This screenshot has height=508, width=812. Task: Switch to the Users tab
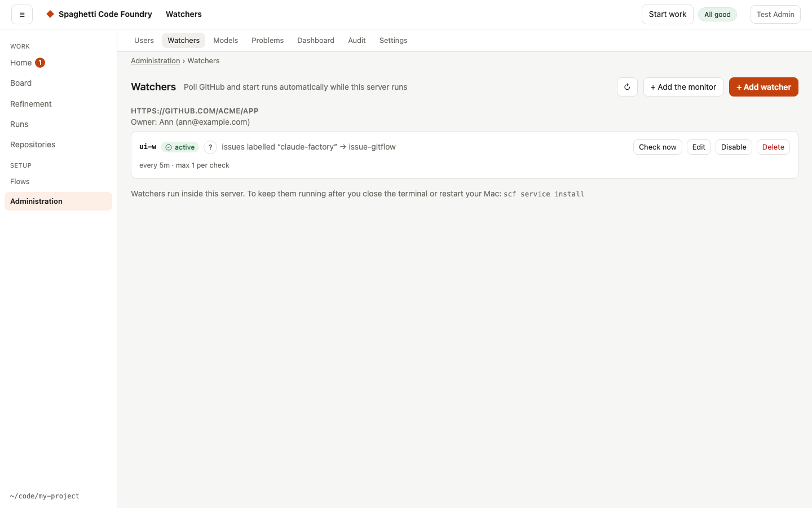[144, 41]
